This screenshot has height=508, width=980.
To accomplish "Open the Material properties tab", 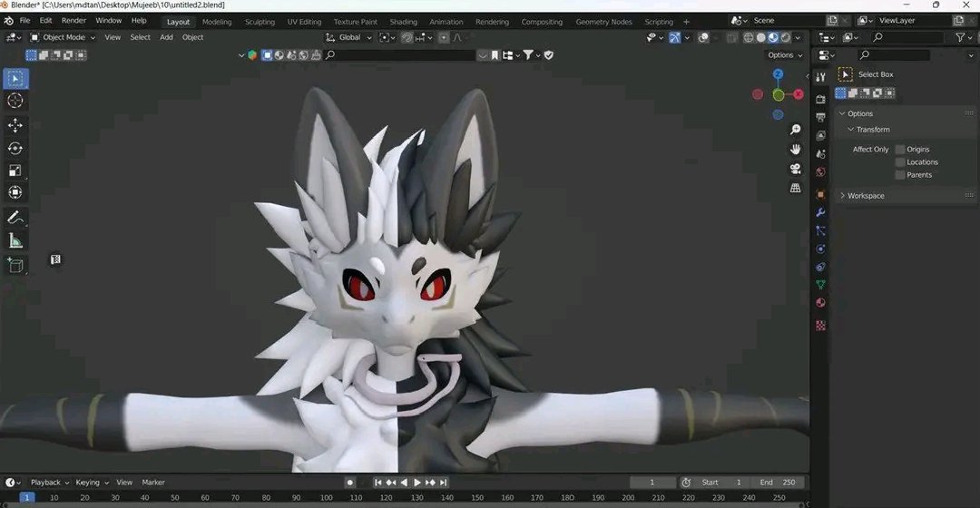I will click(820, 303).
